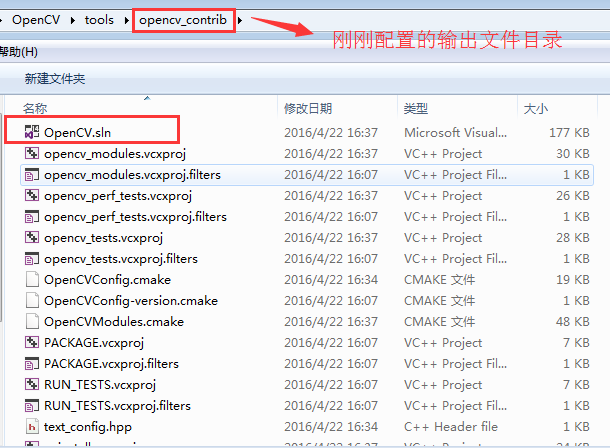610x448 pixels.
Task: Select opencv_tests.vcxproj file name
Action: tap(103, 238)
